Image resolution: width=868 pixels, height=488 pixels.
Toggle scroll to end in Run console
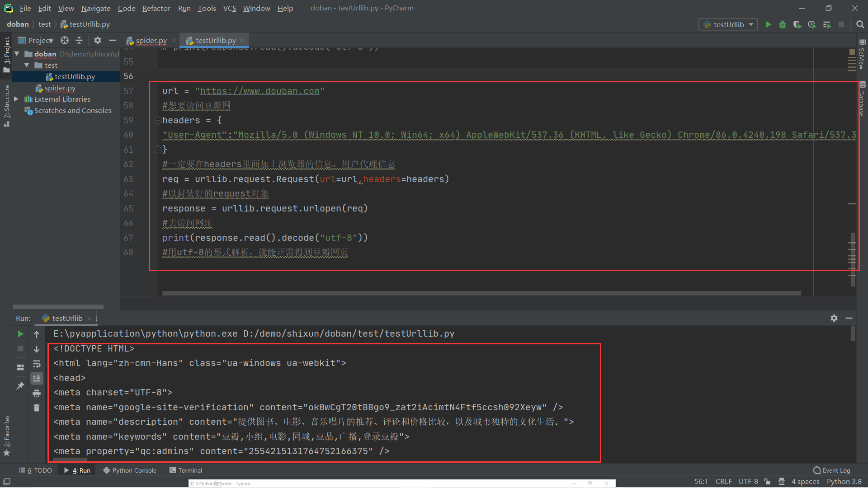pyautogui.click(x=37, y=378)
